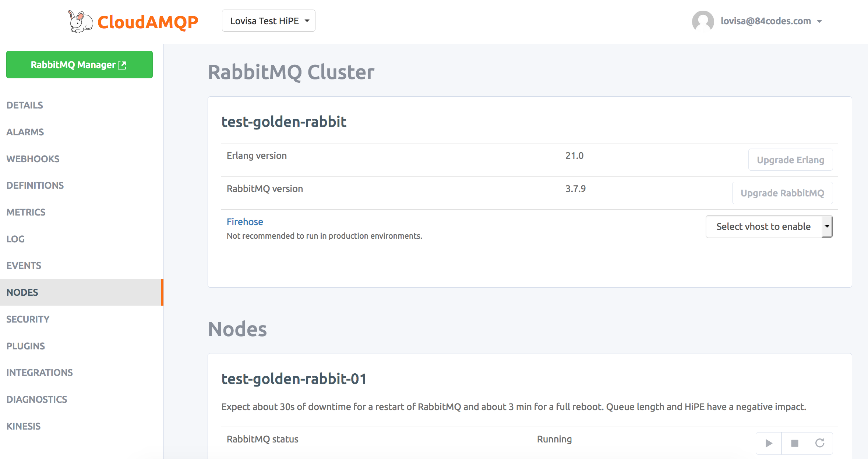Expand the Lovisa Test HiPE instance dropdown

point(269,21)
